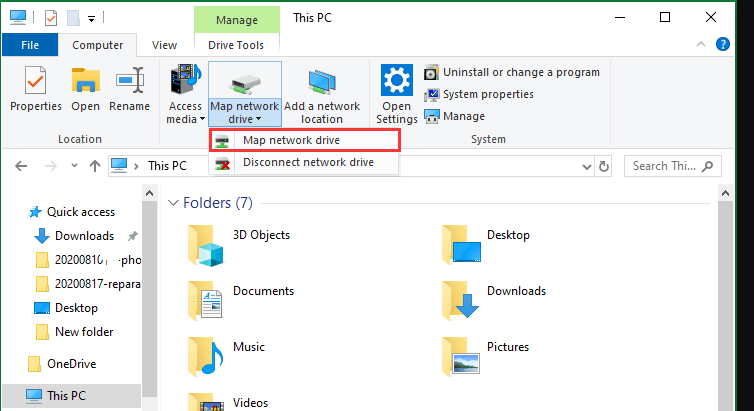Switch to the Computer tab
This screenshot has width=754, height=411.
98,45
